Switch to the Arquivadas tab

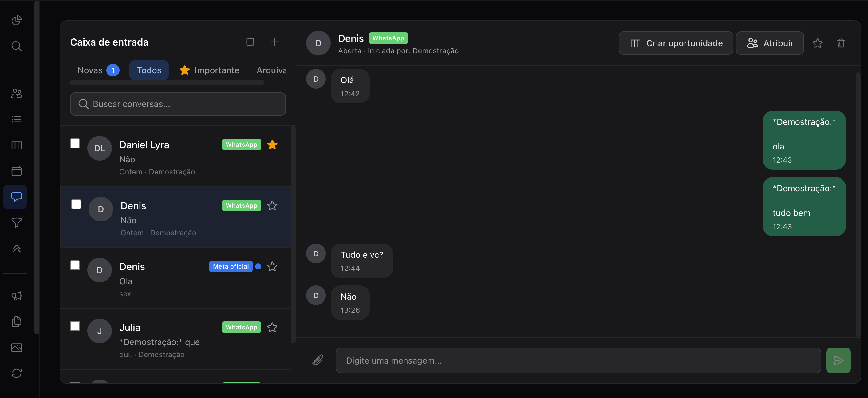point(271,70)
